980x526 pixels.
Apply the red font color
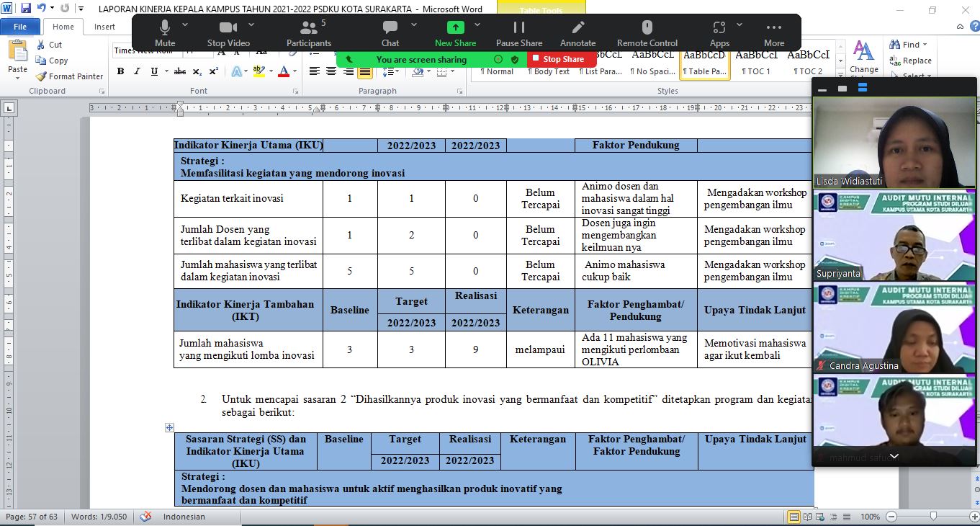(x=284, y=71)
